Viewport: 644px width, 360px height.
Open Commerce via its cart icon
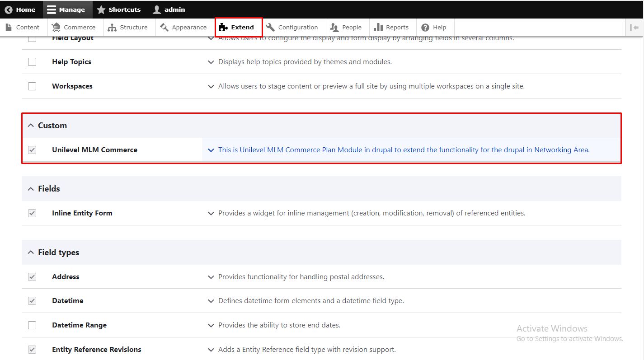point(56,28)
